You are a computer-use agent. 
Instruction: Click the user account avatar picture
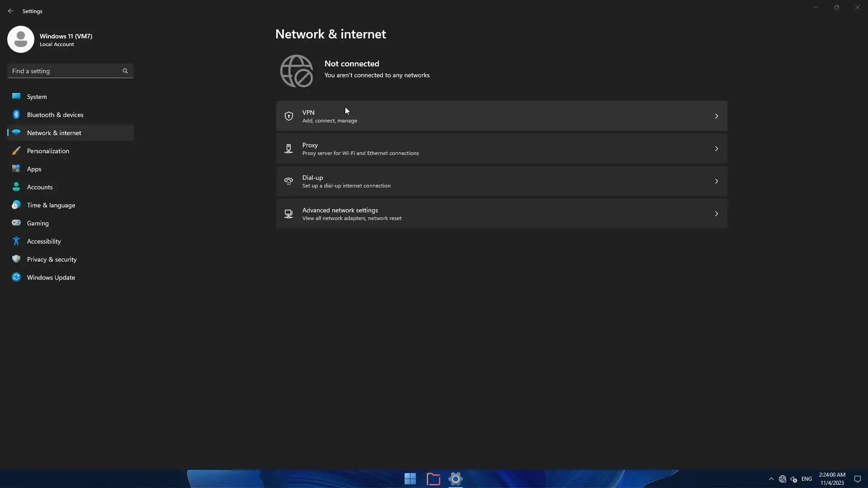[21, 39]
